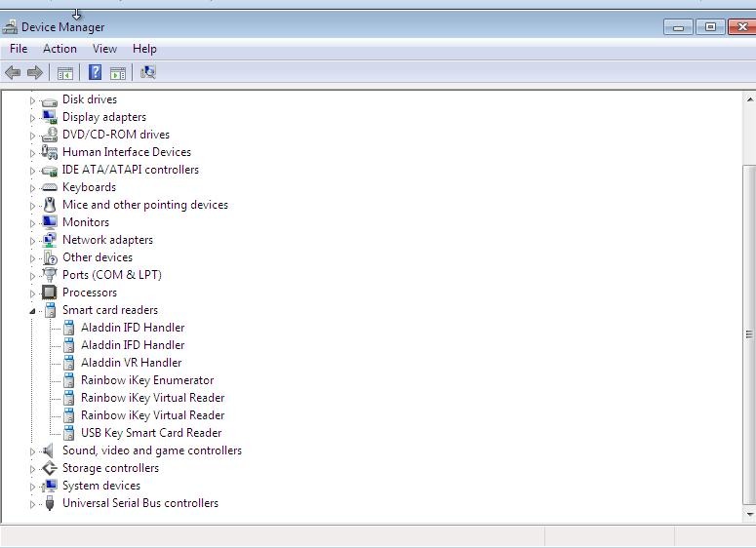756x548 pixels.
Task: Maximize the Device Manager window
Action: click(710, 27)
